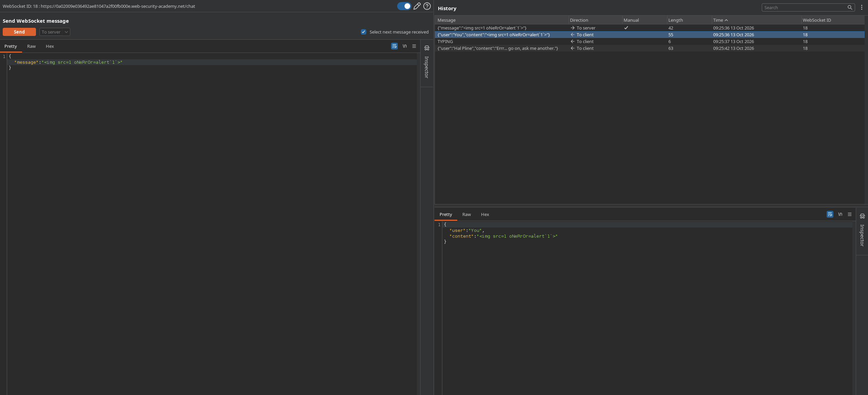Sort history by Message column
868x395 pixels.
click(501, 20)
